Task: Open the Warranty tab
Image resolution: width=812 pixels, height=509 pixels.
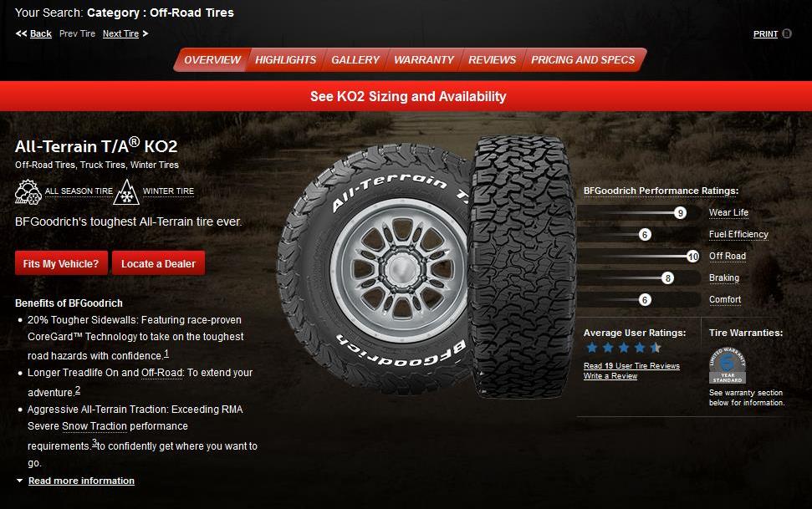Action: pyautogui.click(x=424, y=59)
